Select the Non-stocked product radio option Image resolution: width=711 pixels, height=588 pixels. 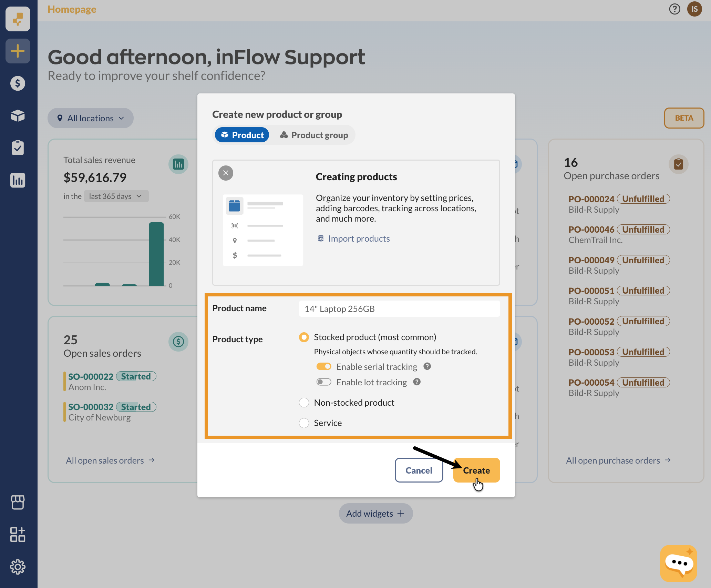click(304, 403)
